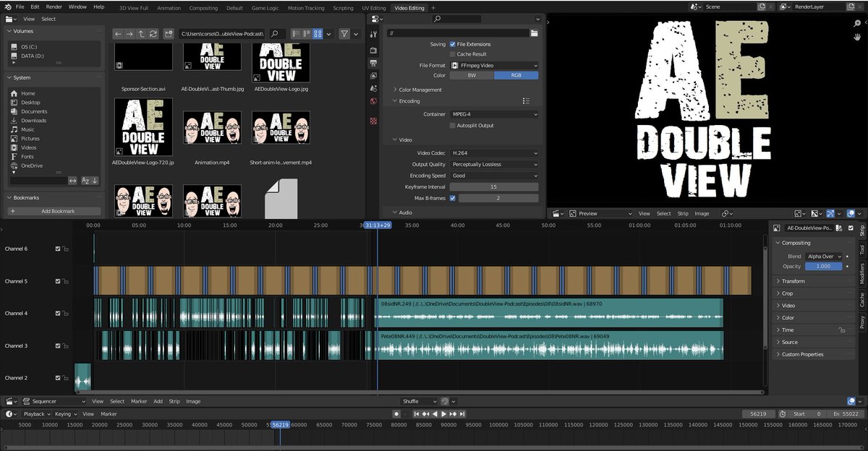
Task: Enable Autosplit Output checkbox
Action: (453, 126)
